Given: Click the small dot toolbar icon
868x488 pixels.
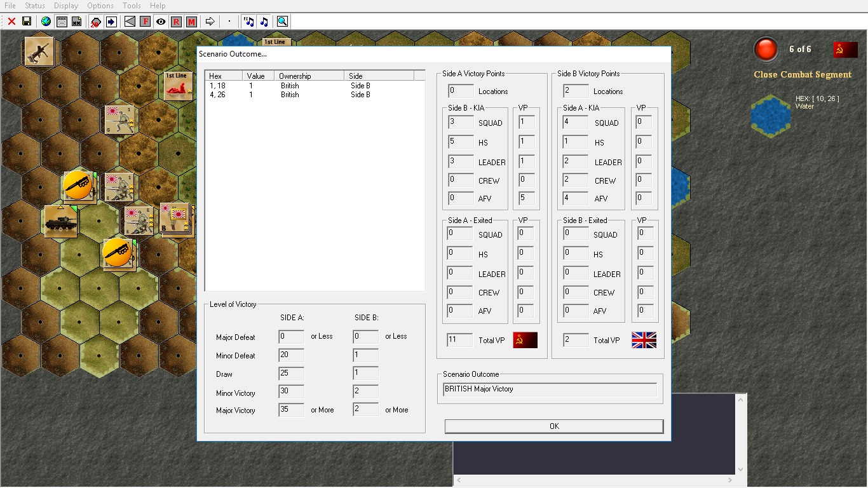Looking at the screenshot, I should tap(229, 22).
